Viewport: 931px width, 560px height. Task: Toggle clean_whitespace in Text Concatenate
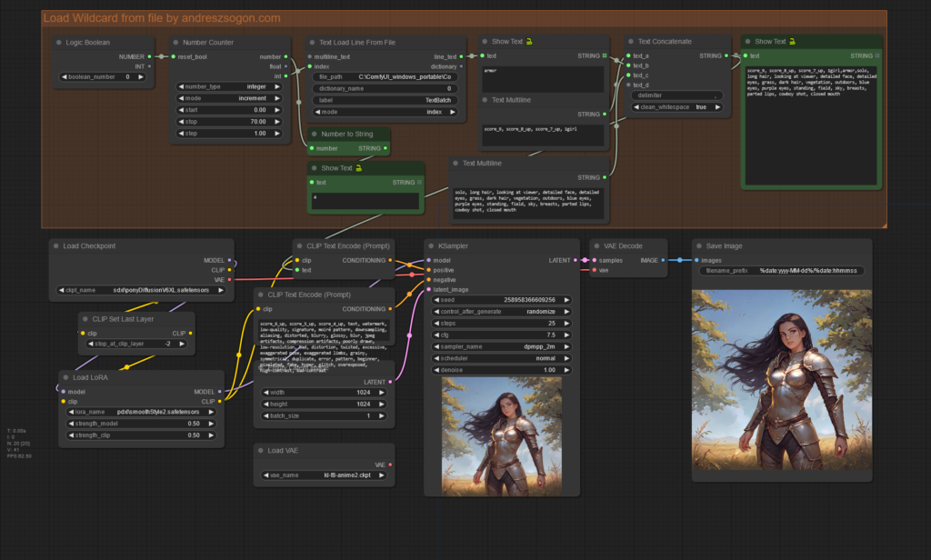pos(678,106)
